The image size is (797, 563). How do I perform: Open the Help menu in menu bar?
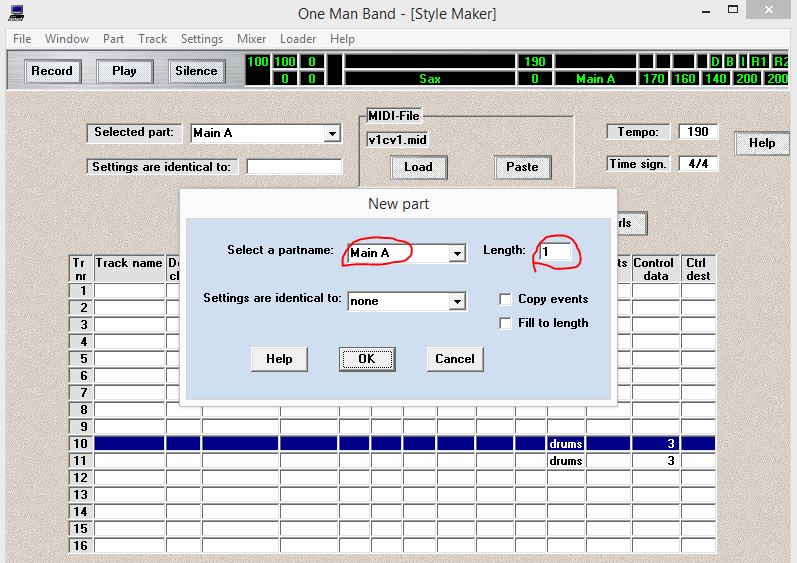(x=342, y=39)
